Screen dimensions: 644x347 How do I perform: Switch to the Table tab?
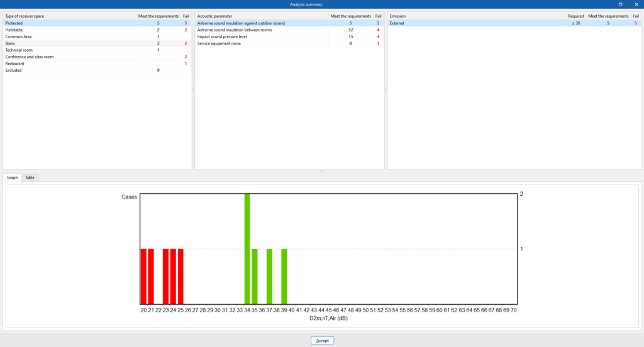30,178
